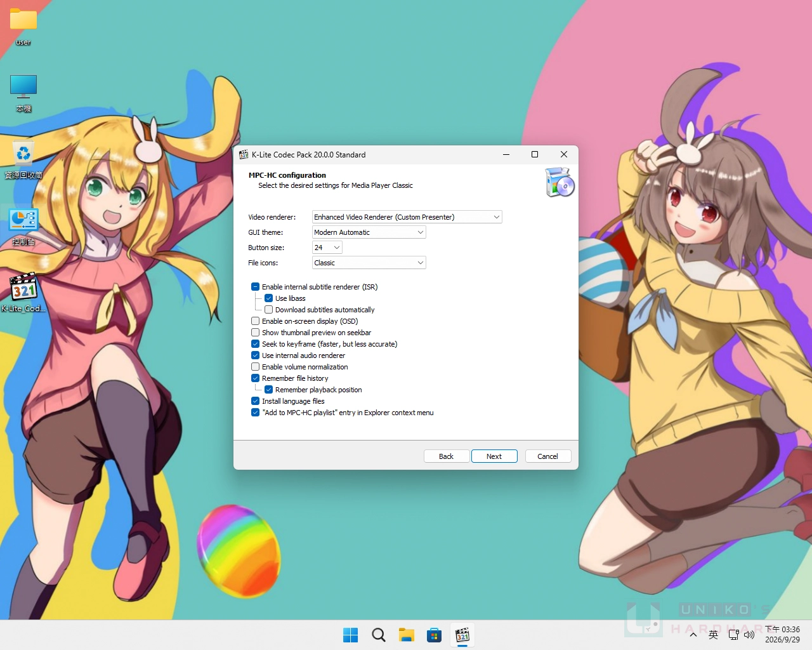Disable the Use libass checkbox
The image size is (812, 650).
point(269,298)
